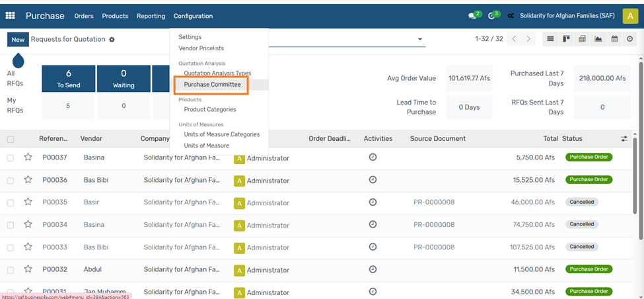Star the P00033 order as favorite
Screen dimensions: 644x299
click(28, 247)
